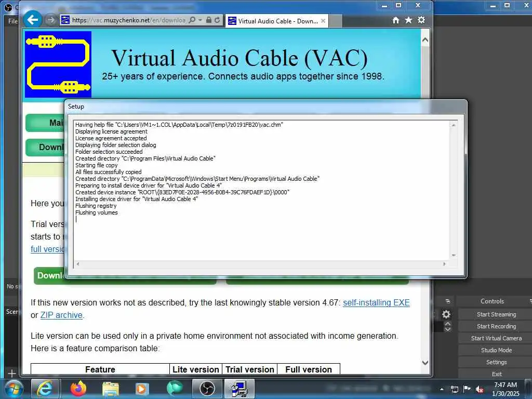Viewport: 532px width, 399px height.
Task: Click the IE forward arrow button
Action: tap(50, 20)
